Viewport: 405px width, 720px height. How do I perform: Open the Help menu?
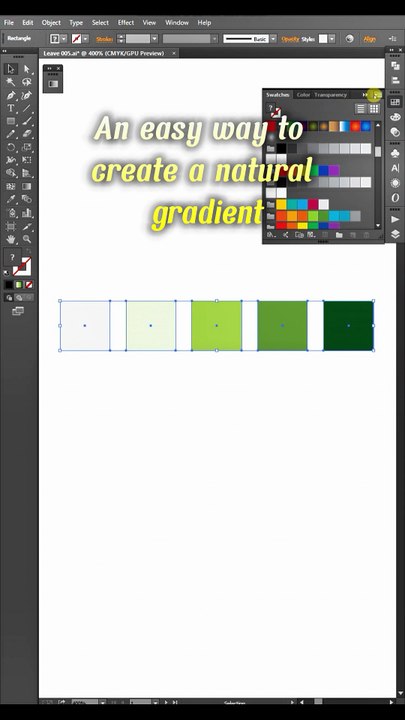(x=204, y=22)
